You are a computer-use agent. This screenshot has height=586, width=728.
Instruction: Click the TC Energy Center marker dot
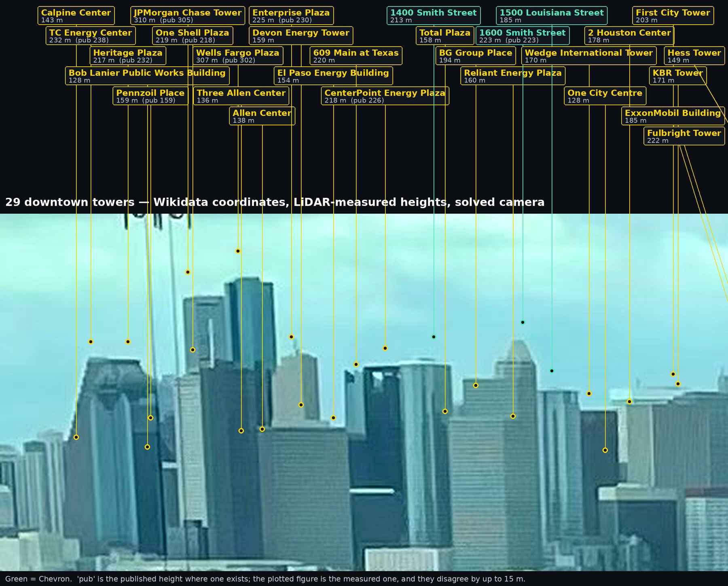coord(91,342)
